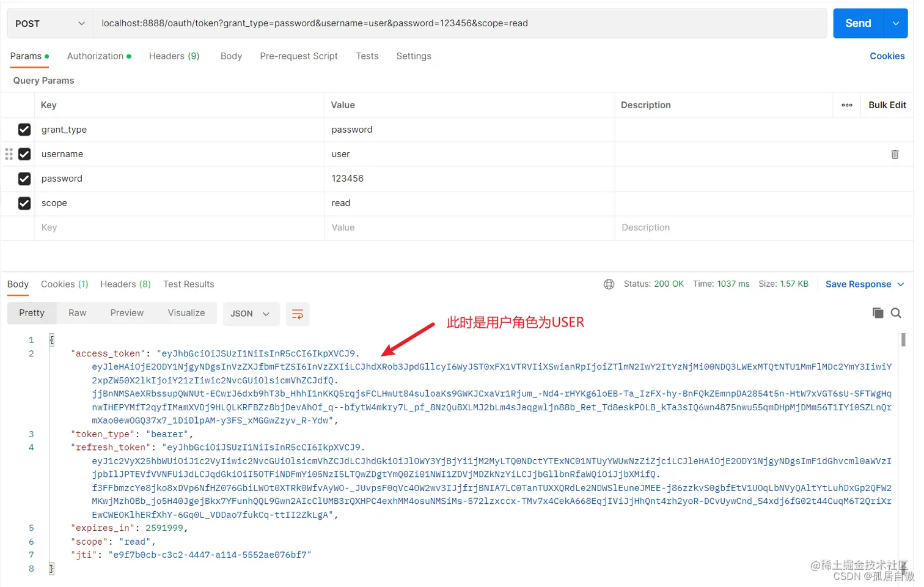The image size is (924, 587).
Task: Click the Send button
Action: [858, 23]
